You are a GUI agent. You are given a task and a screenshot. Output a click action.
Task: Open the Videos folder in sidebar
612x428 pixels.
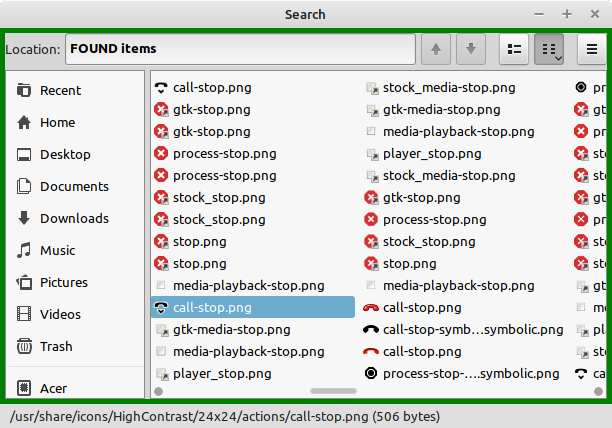point(74,314)
